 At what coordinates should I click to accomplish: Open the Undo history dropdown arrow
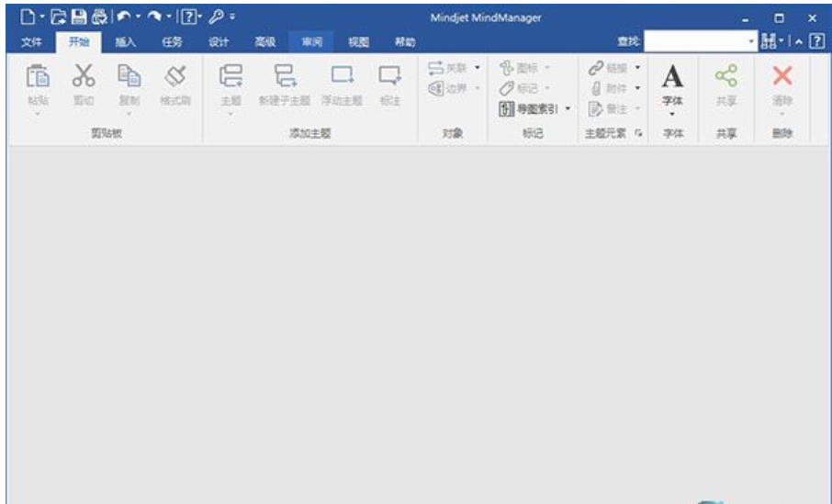(139, 17)
